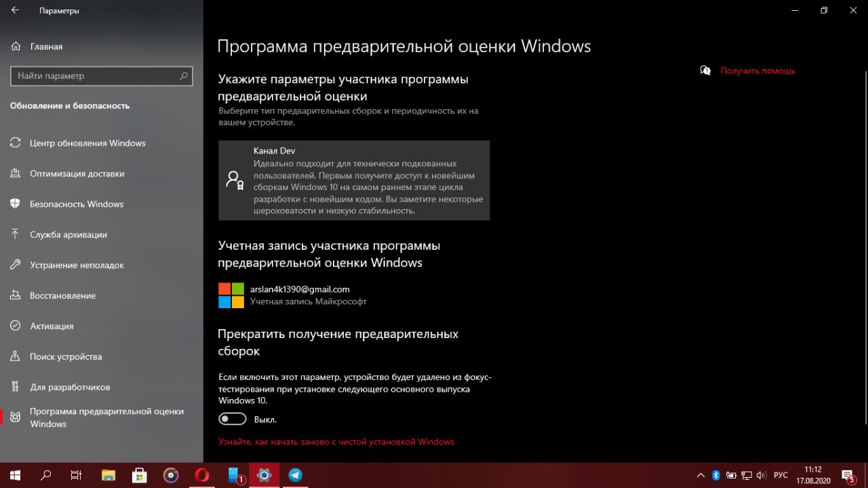
Task: Click the user badge icon in Канал Dev card
Action: coord(235,181)
